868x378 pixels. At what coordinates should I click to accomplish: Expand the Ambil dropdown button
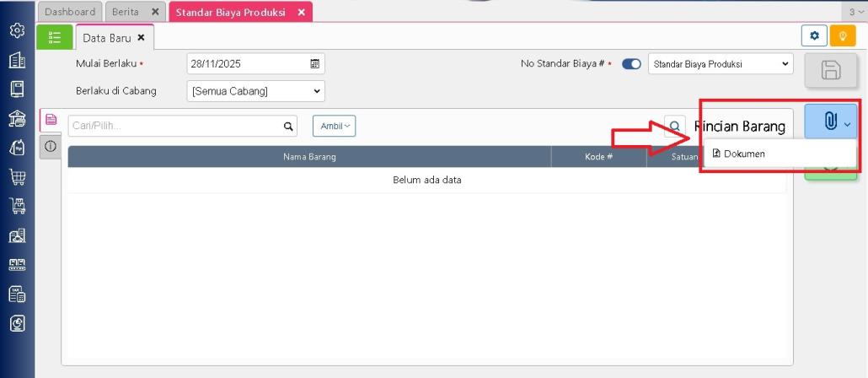click(334, 126)
